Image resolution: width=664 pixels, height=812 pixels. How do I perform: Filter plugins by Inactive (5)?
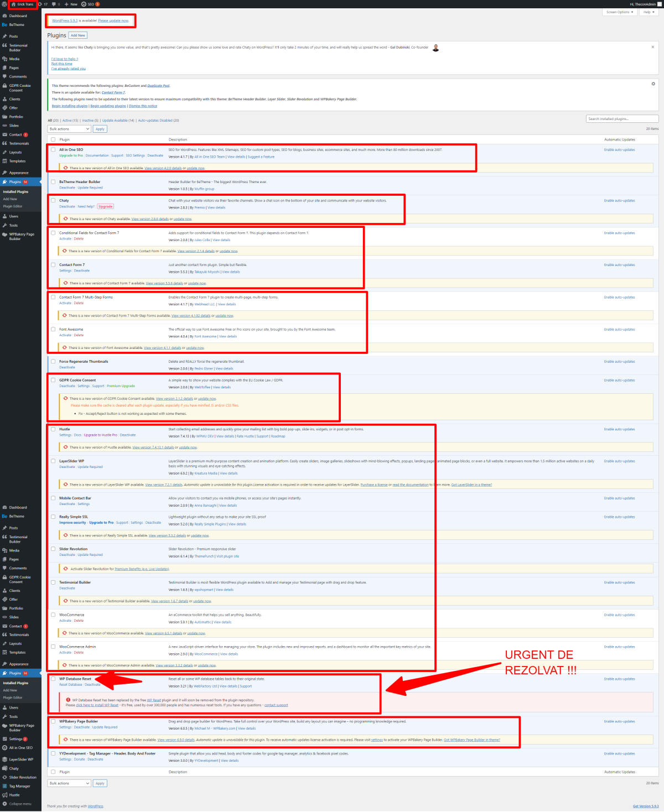pyautogui.click(x=90, y=120)
